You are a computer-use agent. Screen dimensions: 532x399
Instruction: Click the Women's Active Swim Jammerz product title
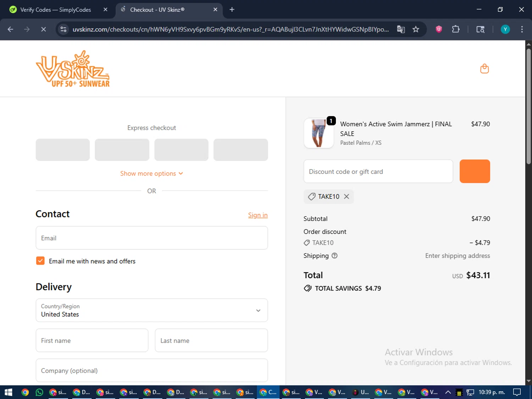click(x=396, y=129)
